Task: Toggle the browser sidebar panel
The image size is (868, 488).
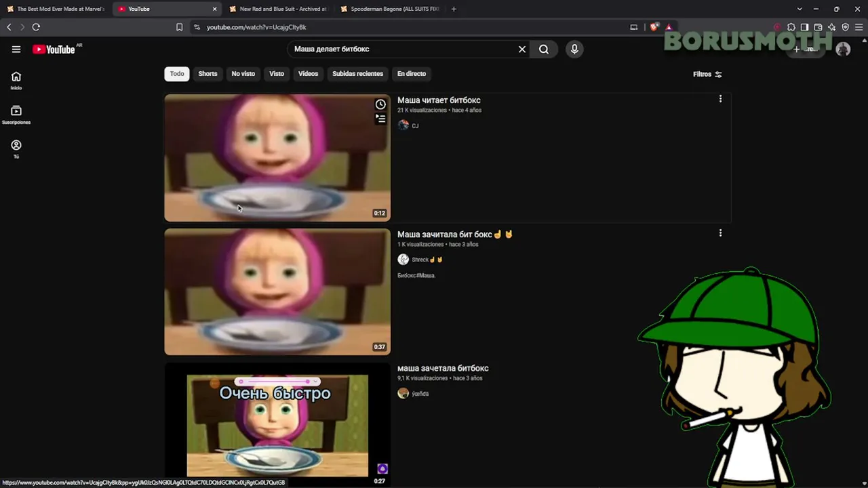Action: click(804, 27)
